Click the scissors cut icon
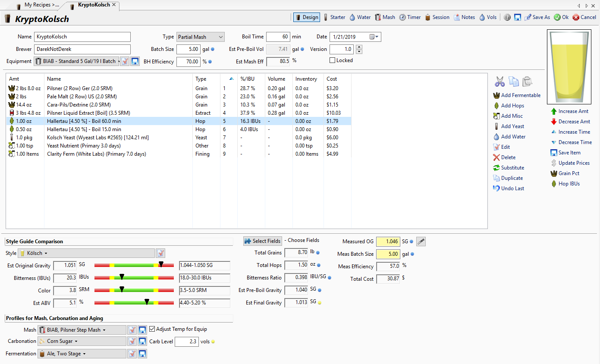 pyautogui.click(x=499, y=81)
